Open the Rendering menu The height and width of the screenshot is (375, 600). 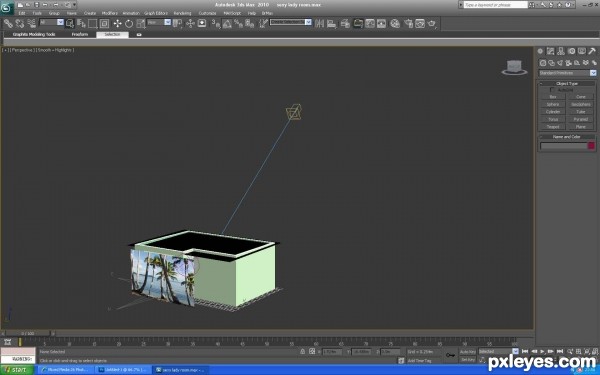point(182,13)
